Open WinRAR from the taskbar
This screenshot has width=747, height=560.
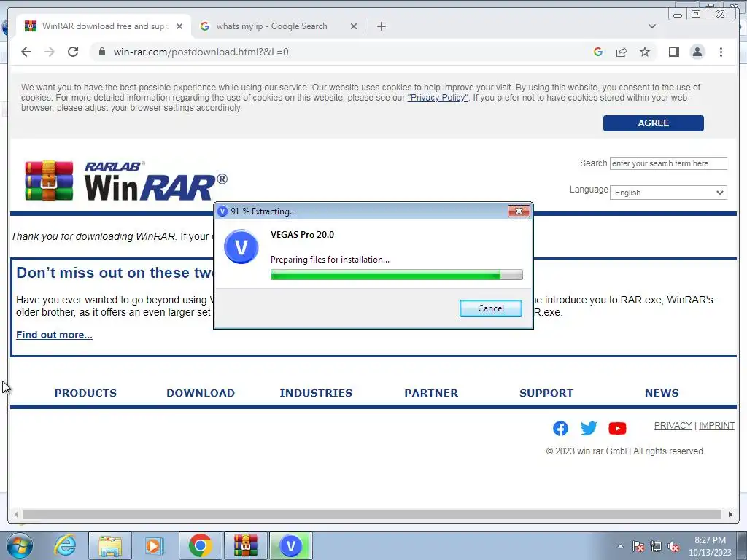245,545
